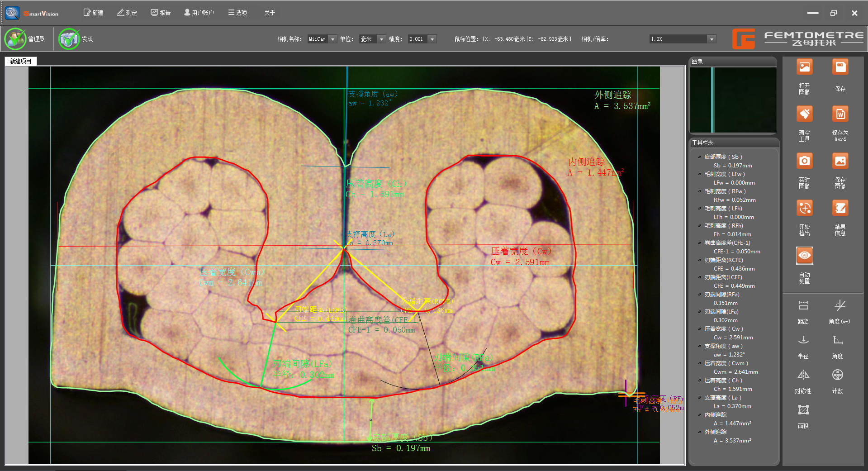The width and height of the screenshot is (868, 471).
Task: Click the 实时图像 (live image) camera icon
Action: coord(804,161)
